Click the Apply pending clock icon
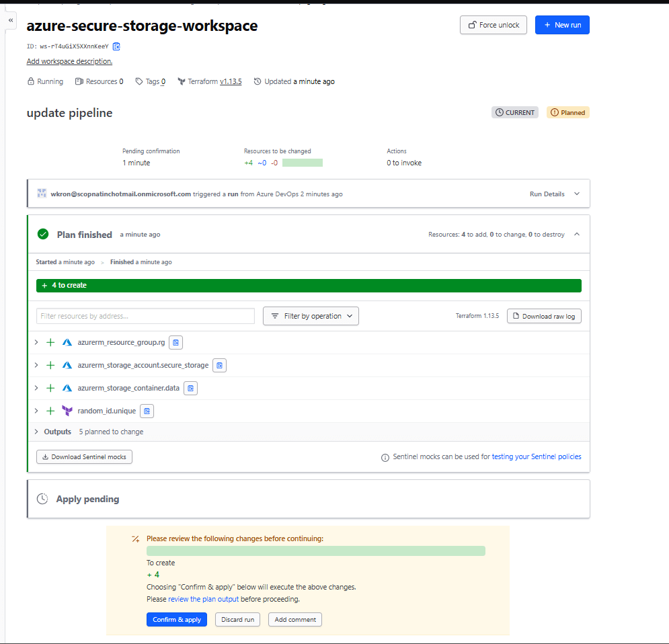 click(42, 499)
